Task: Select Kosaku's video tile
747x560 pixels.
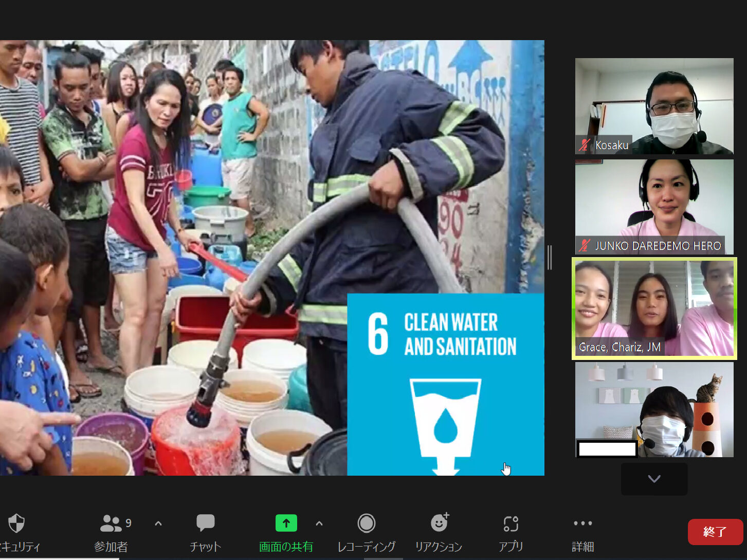Action: (x=654, y=106)
